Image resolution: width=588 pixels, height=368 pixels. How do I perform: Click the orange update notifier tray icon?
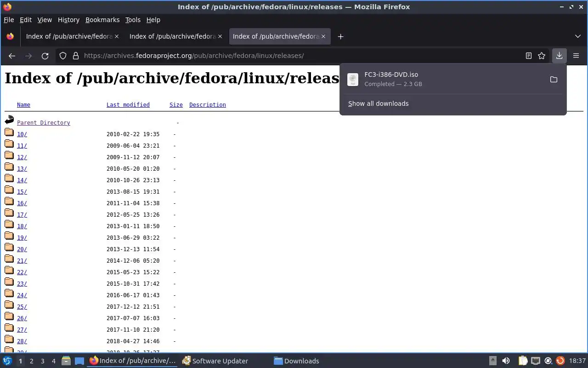pyautogui.click(x=560, y=361)
